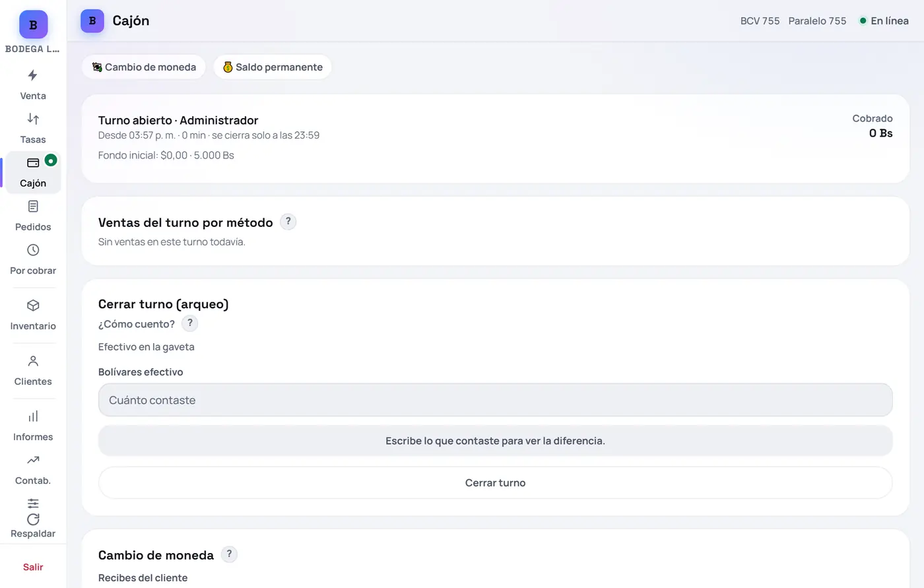The image size is (924, 588).
Task: Click the Efectivo en la gaveta label
Action: click(147, 346)
